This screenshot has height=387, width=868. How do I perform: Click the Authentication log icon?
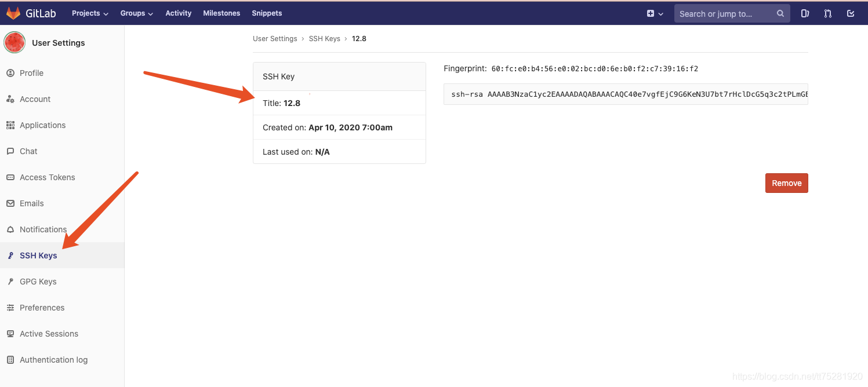[x=10, y=360]
